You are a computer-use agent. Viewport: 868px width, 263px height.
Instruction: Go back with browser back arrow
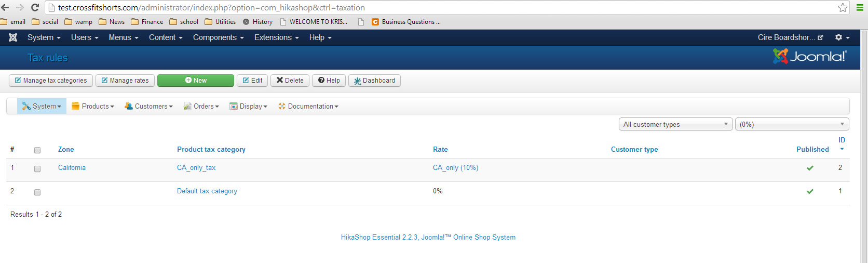coord(5,7)
